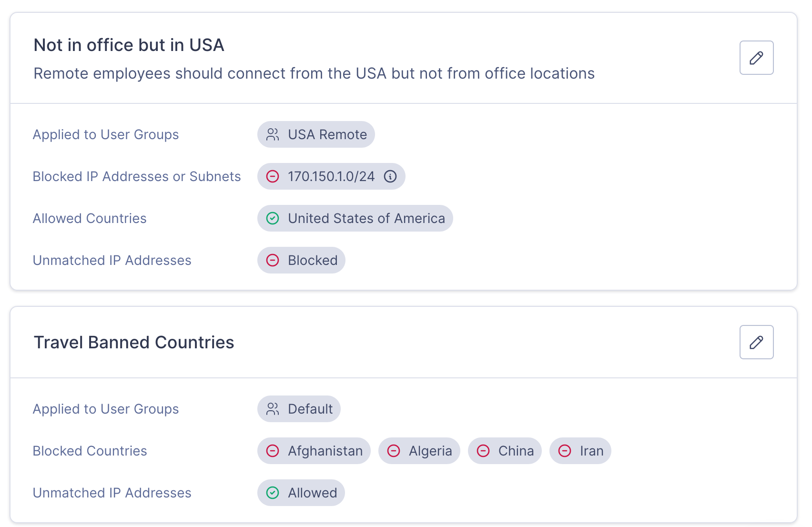Click the info icon beside 170.150.1.0/24
The height and width of the screenshot is (527, 812).
pos(390,176)
